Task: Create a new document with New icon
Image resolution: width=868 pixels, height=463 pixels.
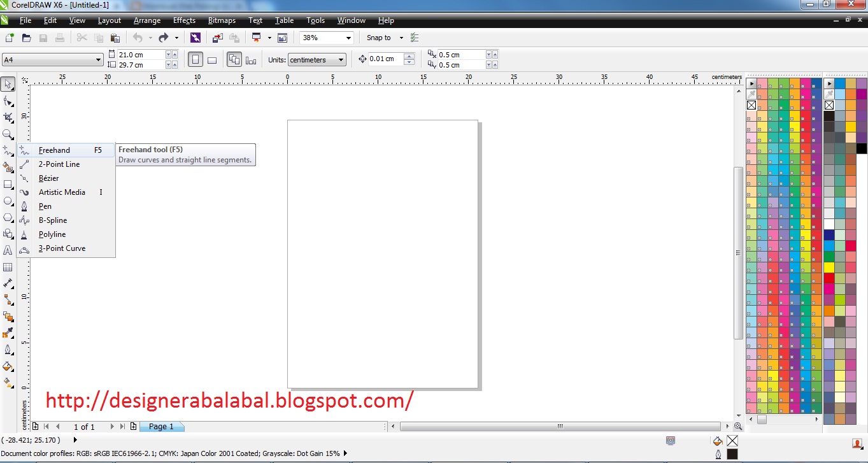Action: click(x=10, y=38)
